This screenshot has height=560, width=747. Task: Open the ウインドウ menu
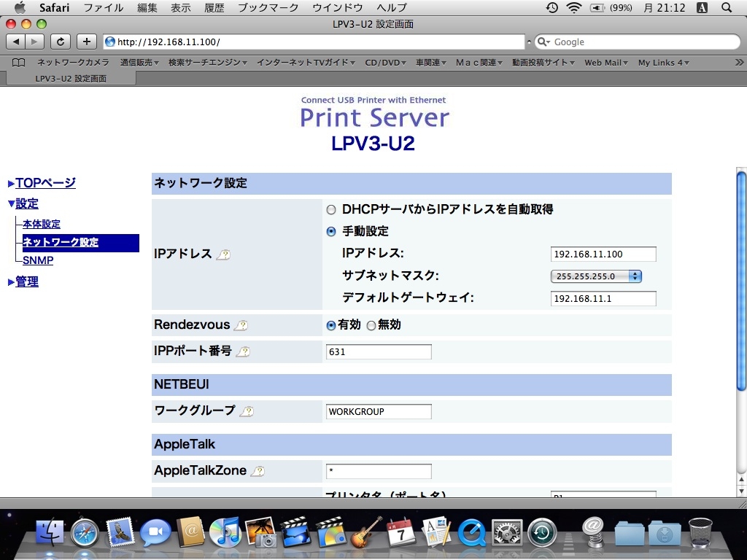pos(337,7)
